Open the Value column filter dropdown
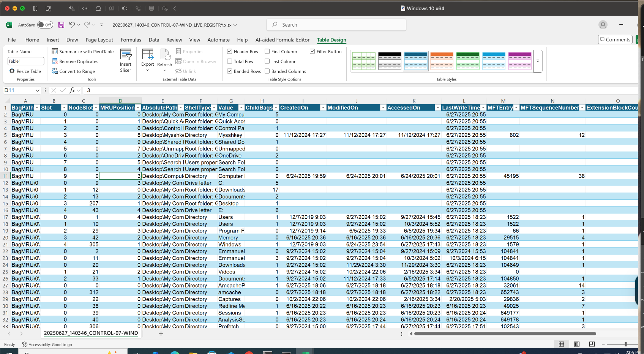Screen dimensions: 644x354 coord(241,107)
